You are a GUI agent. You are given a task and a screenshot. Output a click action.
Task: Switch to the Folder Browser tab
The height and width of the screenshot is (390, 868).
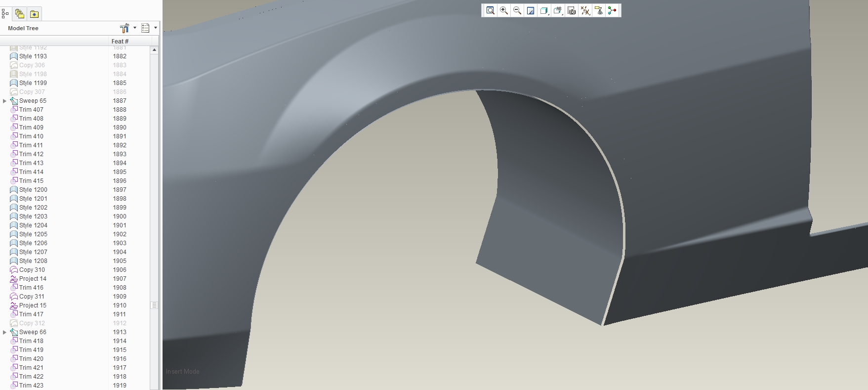(x=19, y=14)
